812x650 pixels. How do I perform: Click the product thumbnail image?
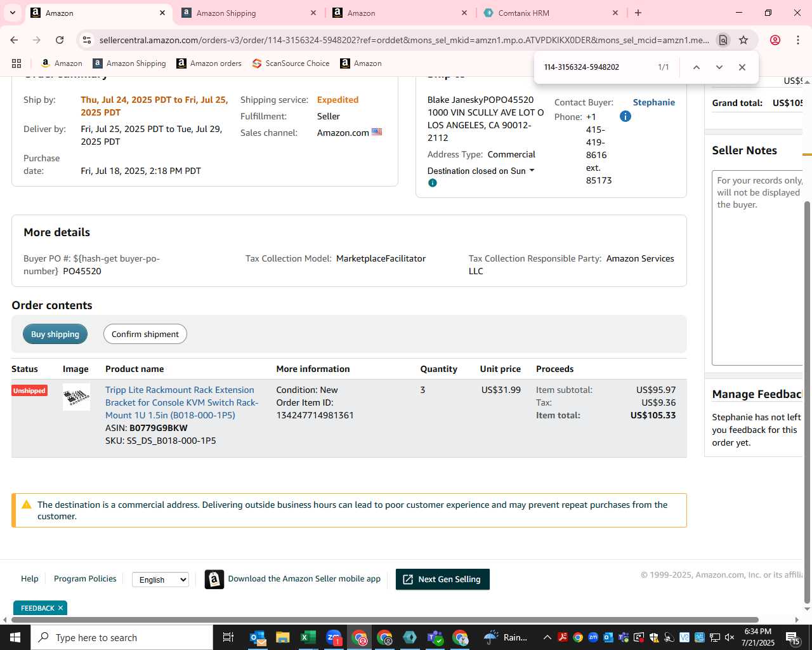click(76, 397)
